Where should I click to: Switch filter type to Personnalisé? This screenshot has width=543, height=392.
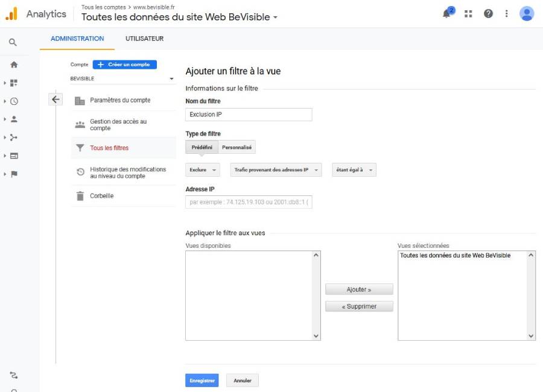237,147
